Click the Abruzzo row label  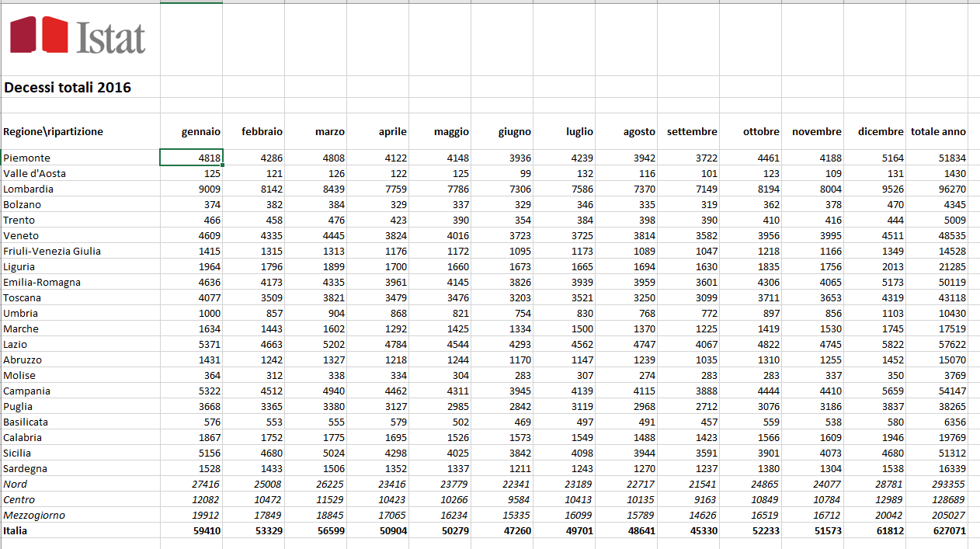click(x=23, y=360)
